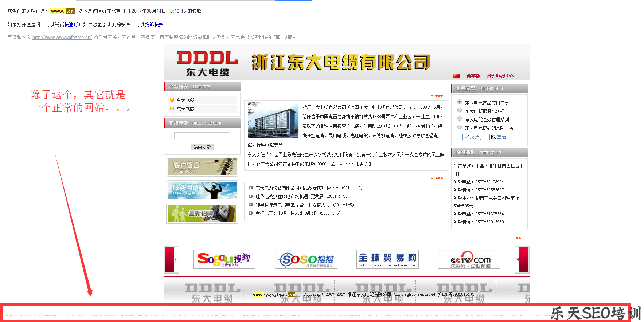Image resolution: width=644 pixels, height=322 pixels.
Task: Click the UK flag icon for English
Action: (x=491, y=76)
